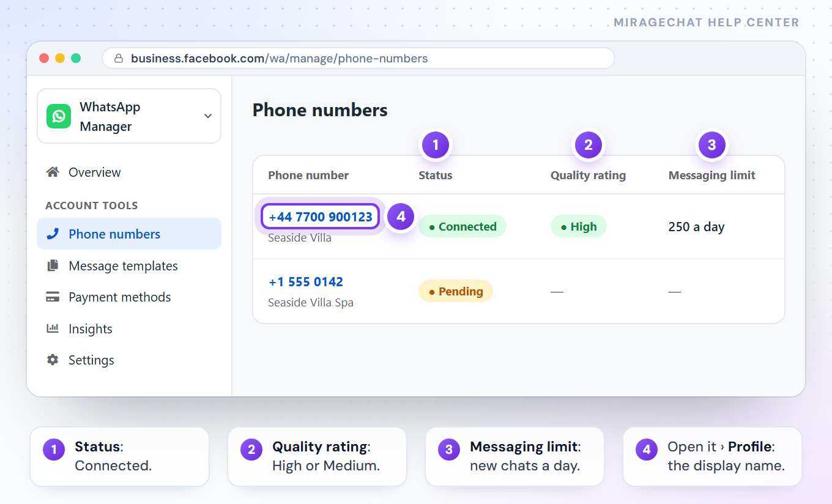This screenshot has height=504, width=832.
Task: Click the Messaging limit column header
Action: (x=712, y=176)
